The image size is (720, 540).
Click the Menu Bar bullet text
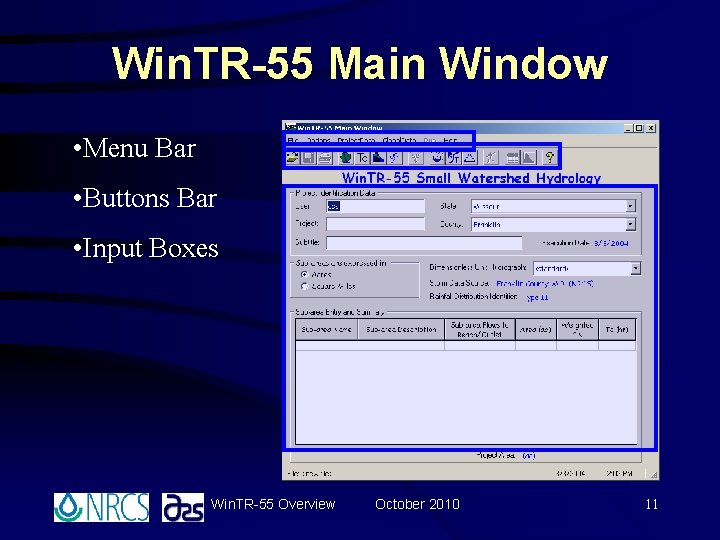[139, 148]
